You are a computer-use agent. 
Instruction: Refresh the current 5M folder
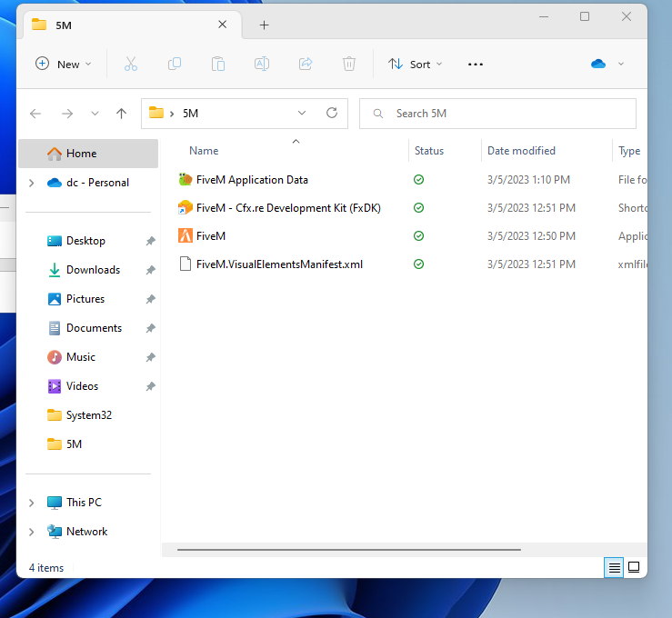332,114
